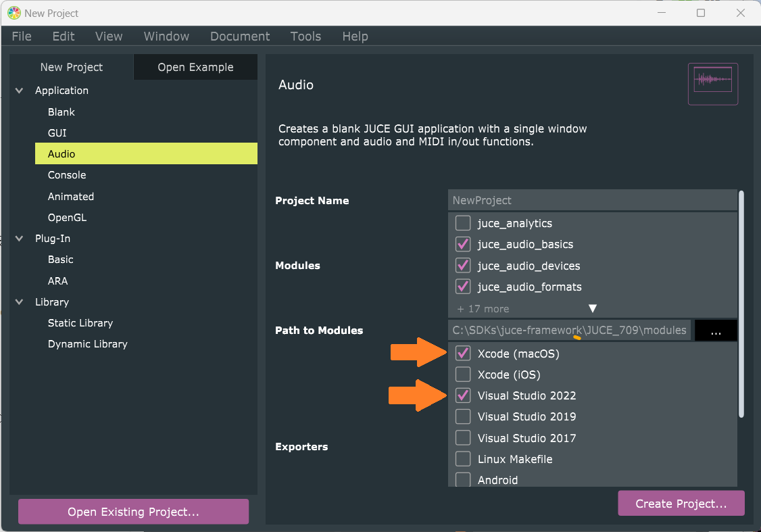This screenshot has height=532, width=761.
Task: Browse for modules path with '...' button
Action: coord(716,330)
